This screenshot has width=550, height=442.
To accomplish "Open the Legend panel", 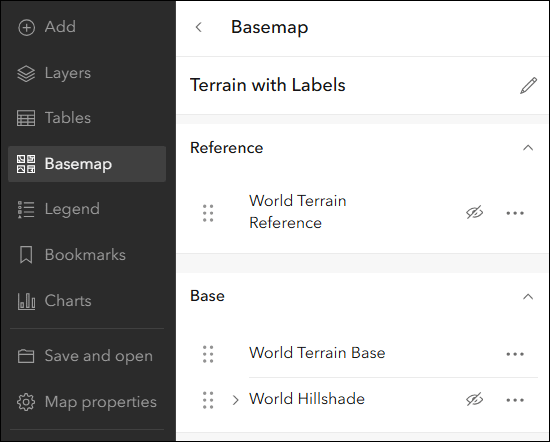I will point(87,209).
